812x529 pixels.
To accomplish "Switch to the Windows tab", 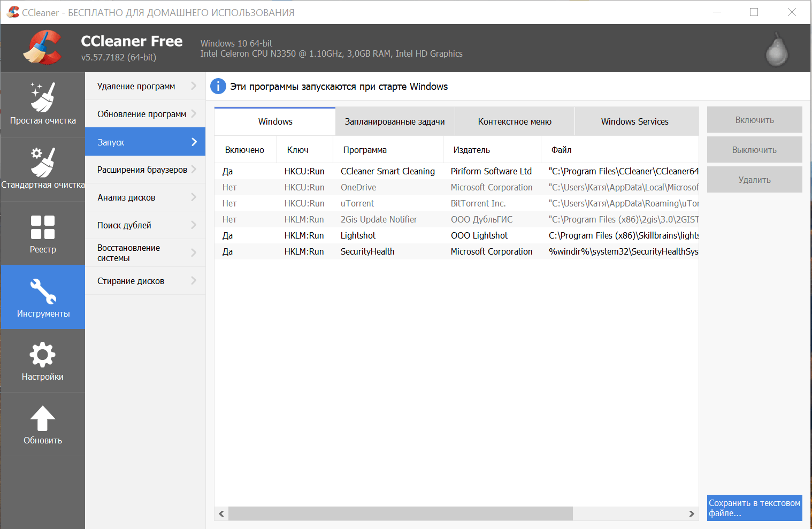I will [x=275, y=121].
